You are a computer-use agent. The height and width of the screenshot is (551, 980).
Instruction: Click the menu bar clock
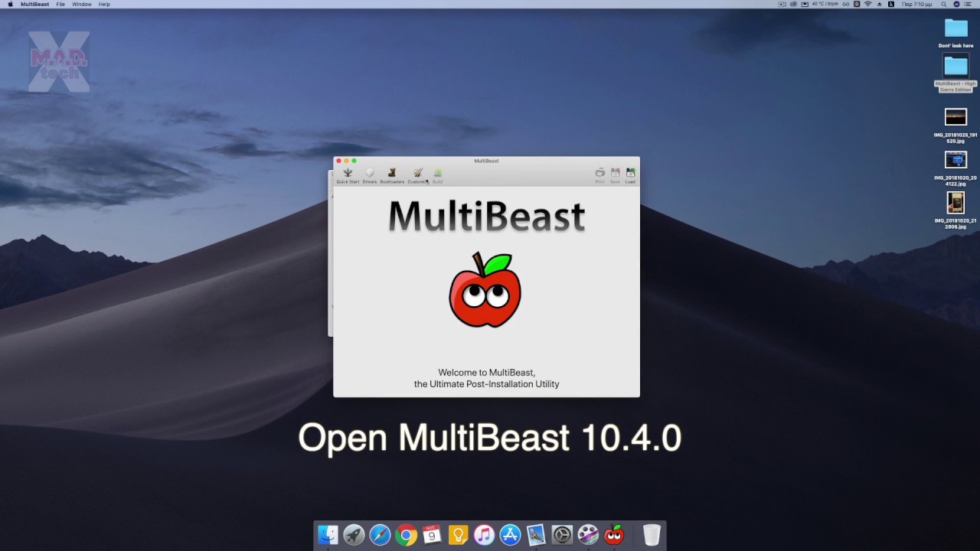pos(916,4)
